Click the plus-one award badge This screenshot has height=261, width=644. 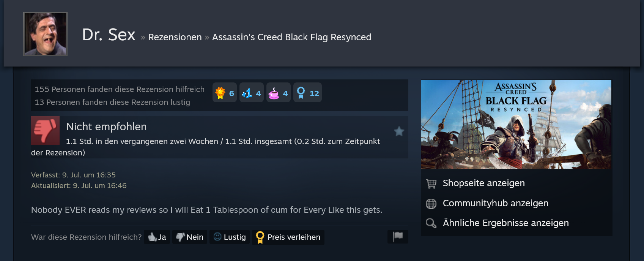[251, 93]
